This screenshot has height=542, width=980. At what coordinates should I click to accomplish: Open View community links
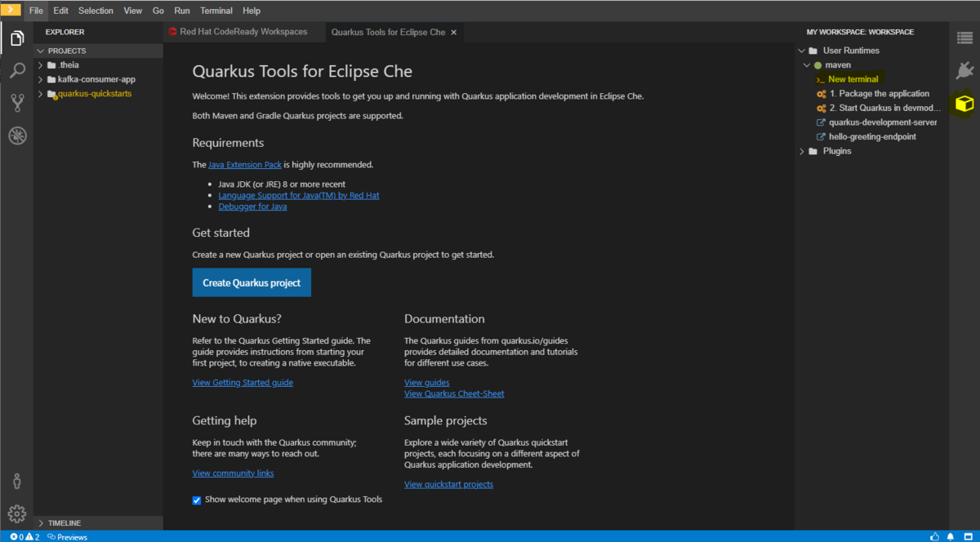tap(233, 473)
